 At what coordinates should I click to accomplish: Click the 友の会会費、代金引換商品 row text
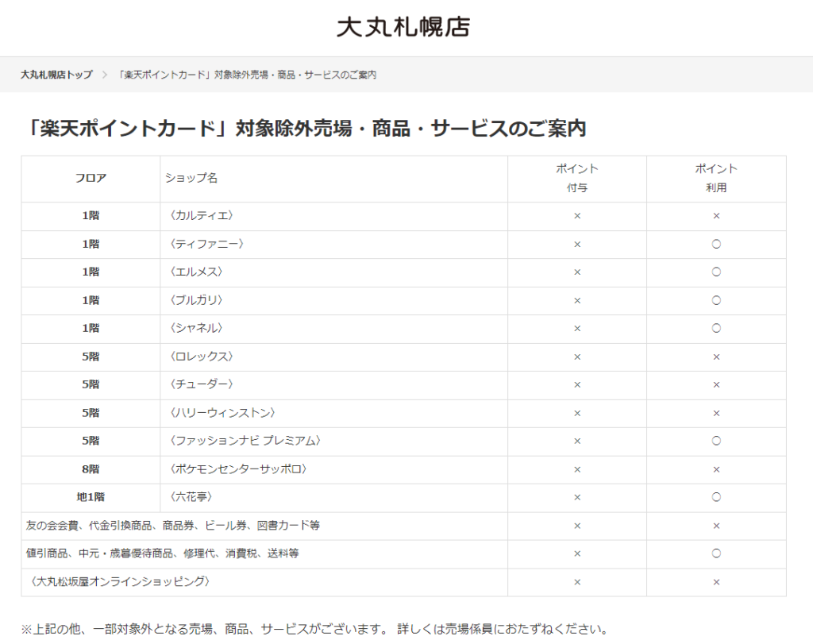coord(172,525)
